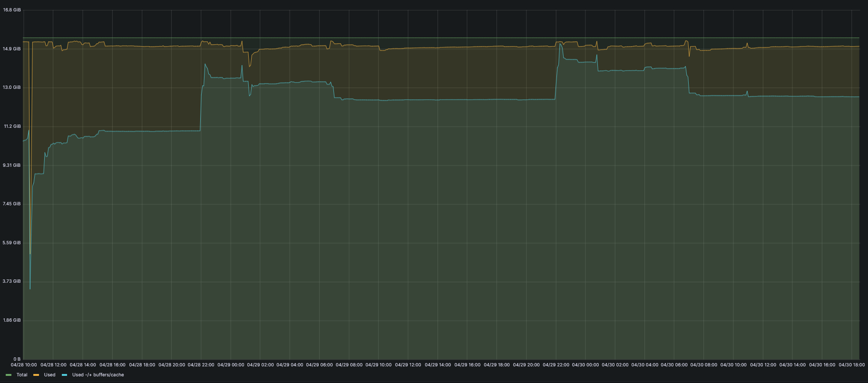
Task: Click the 04/28 22:00 time axis label
Action: pyautogui.click(x=201, y=365)
